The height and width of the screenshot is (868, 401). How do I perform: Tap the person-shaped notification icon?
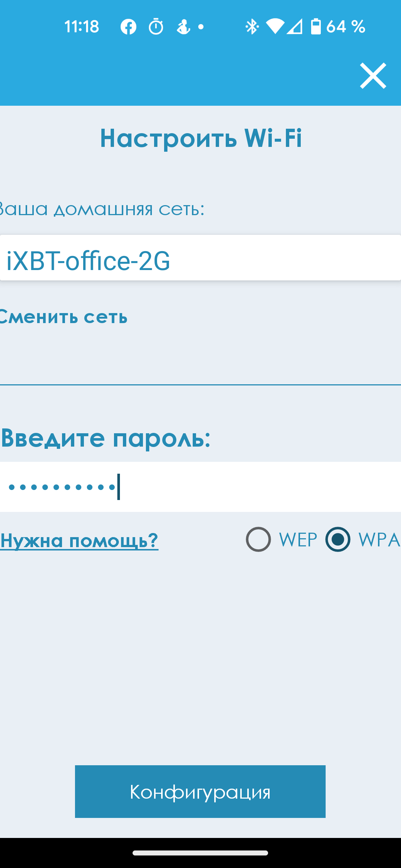coord(183,27)
